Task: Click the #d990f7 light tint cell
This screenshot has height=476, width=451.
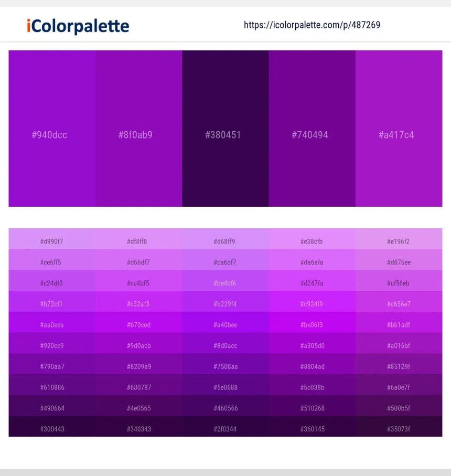Action: click(x=52, y=239)
